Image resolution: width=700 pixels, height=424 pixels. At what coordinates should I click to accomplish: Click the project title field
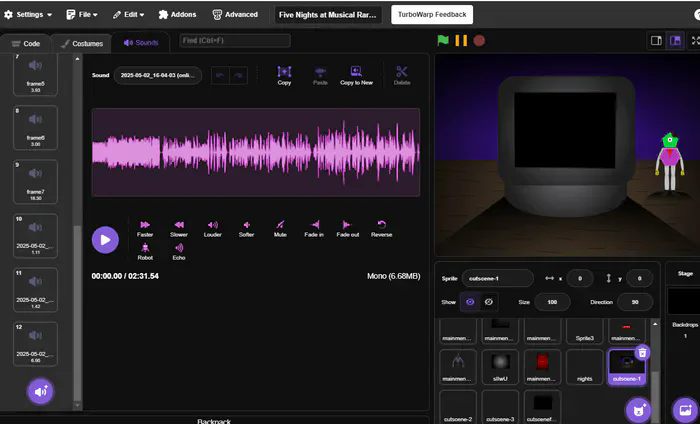click(x=328, y=15)
